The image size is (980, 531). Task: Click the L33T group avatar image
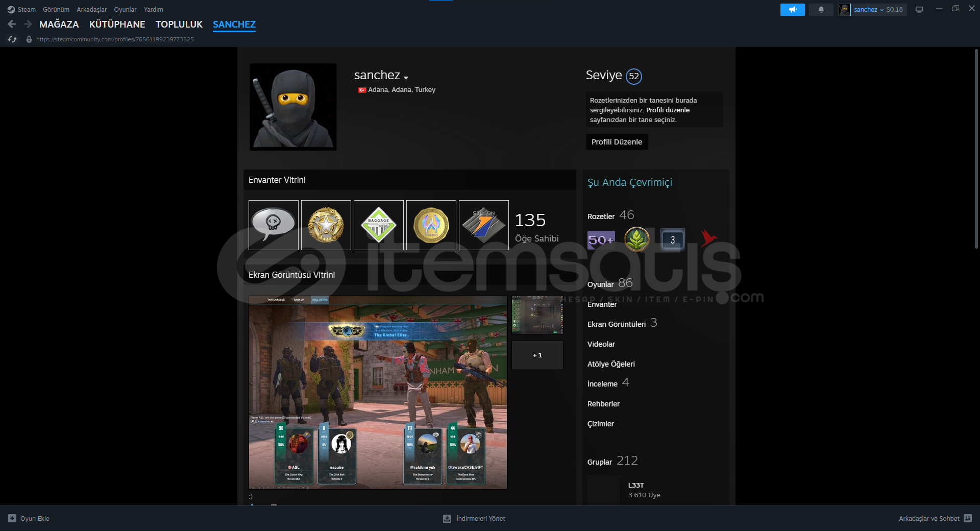604,491
